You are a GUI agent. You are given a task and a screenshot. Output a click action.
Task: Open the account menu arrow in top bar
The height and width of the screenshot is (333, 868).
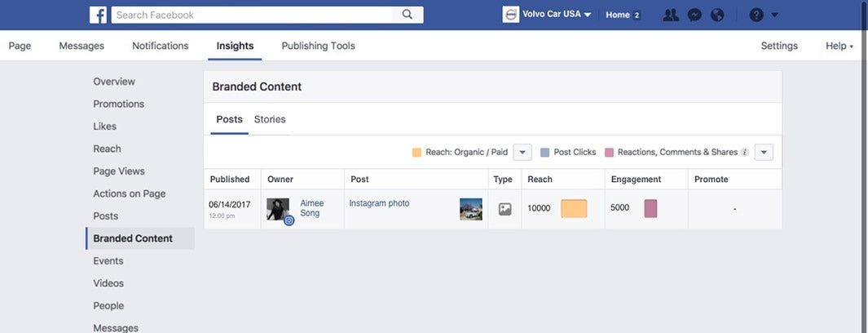[775, 15]
